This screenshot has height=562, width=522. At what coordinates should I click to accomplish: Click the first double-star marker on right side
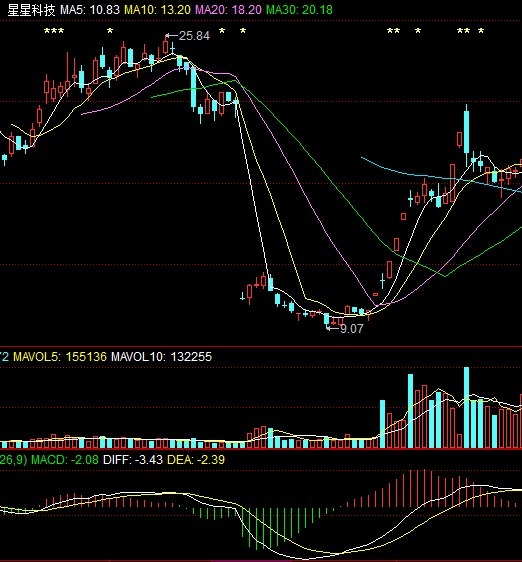pyautogui.click(x=393, y=32)
